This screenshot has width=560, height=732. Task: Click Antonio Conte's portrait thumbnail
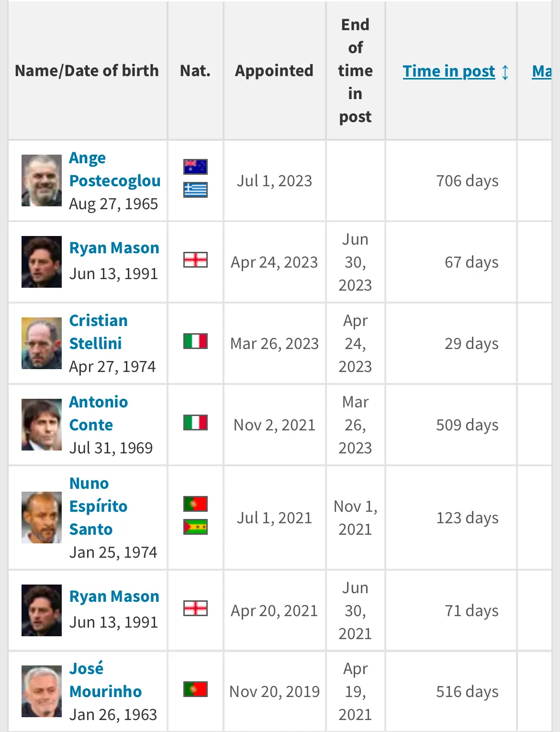pyautogui.click(x=42, y=425)
